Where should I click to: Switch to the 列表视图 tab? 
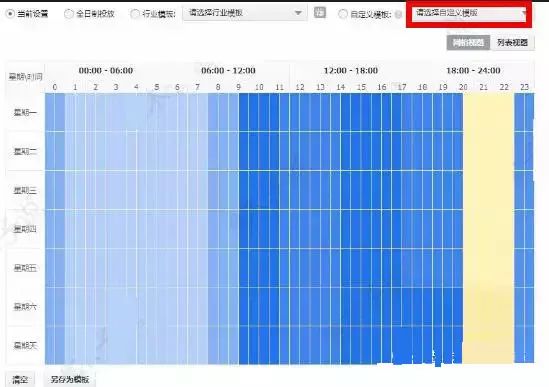(x=512, y=43)
